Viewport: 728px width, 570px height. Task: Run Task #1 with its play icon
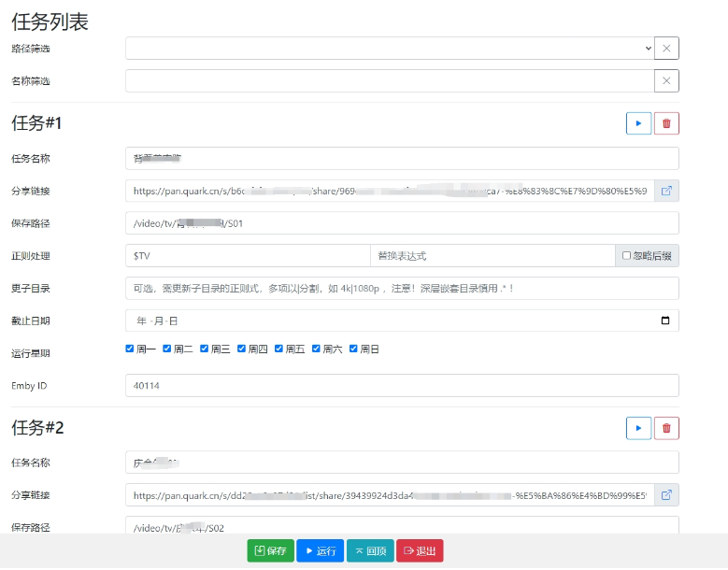tap(638, 123)
